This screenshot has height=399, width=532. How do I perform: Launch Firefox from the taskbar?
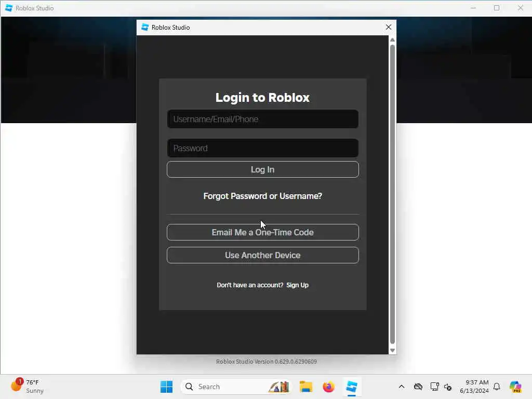coord(328,387)
